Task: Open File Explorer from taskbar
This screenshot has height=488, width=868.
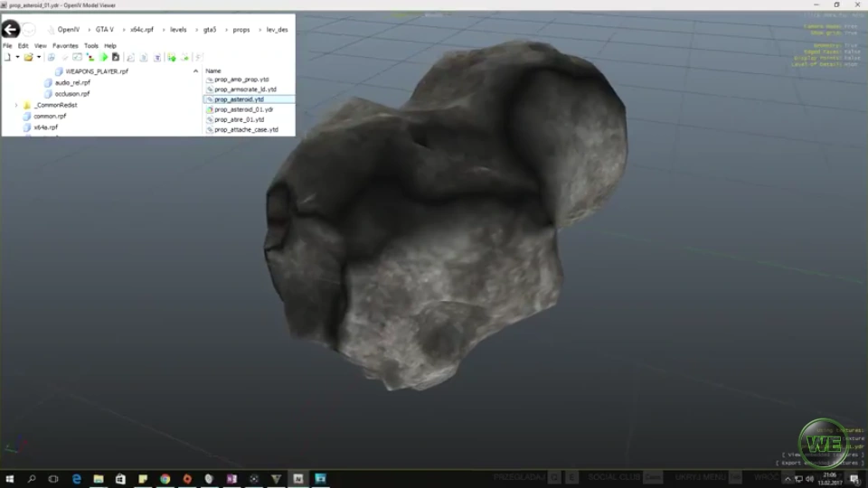Action: click(x=99, y=479)
